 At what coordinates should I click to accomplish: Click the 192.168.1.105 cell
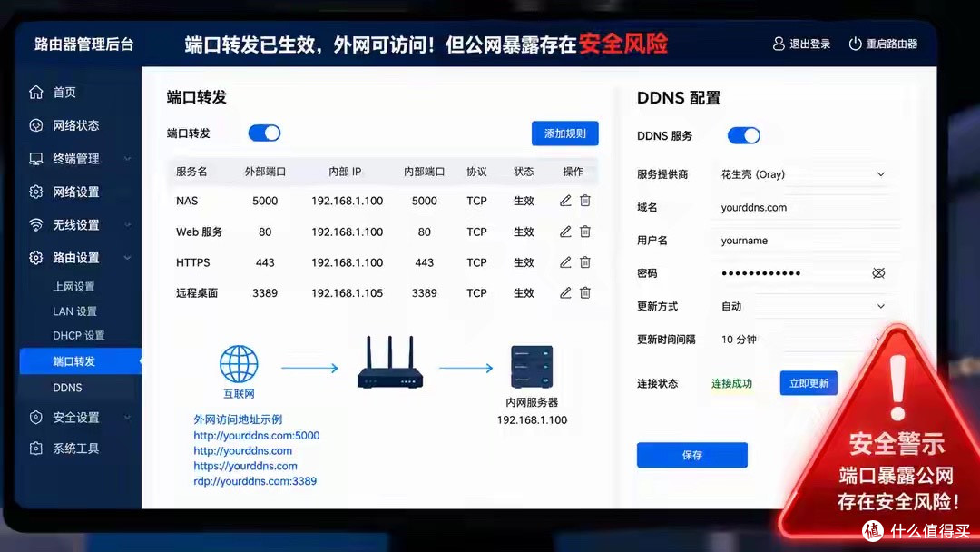point(347,293)
